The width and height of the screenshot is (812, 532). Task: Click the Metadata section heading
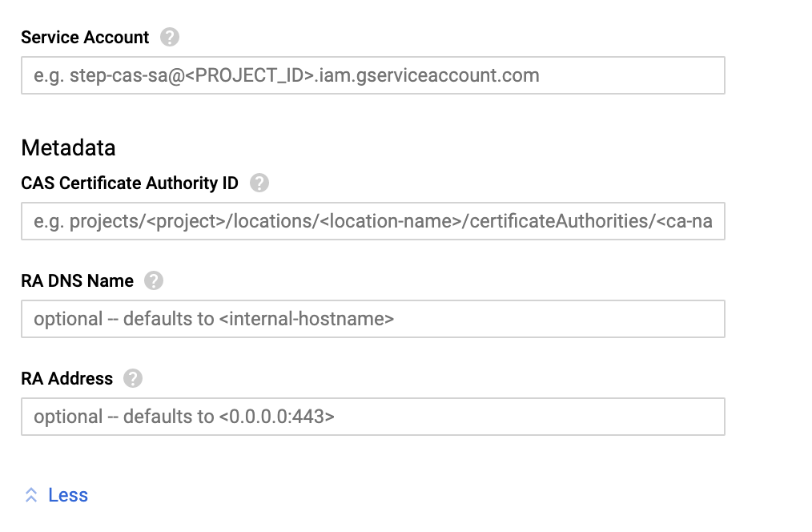[68, 147]
